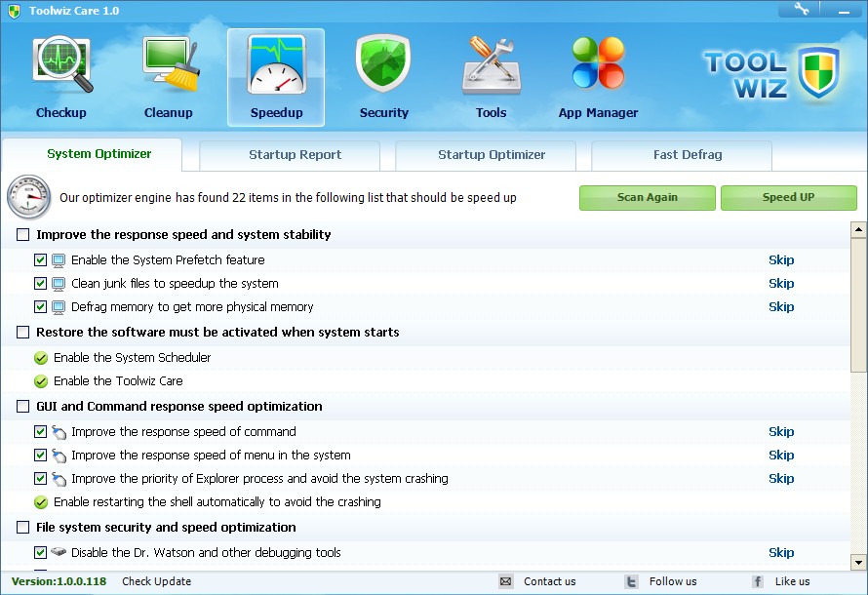This screenshot has height=595, width=868.
Task: Toggle 'Improve the response speed and system stability' checkbox
Action: coord(22,235)
